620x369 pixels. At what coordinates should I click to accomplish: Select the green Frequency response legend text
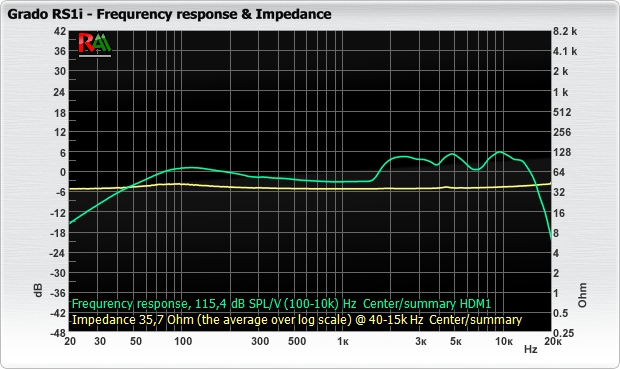pos(281,304)
